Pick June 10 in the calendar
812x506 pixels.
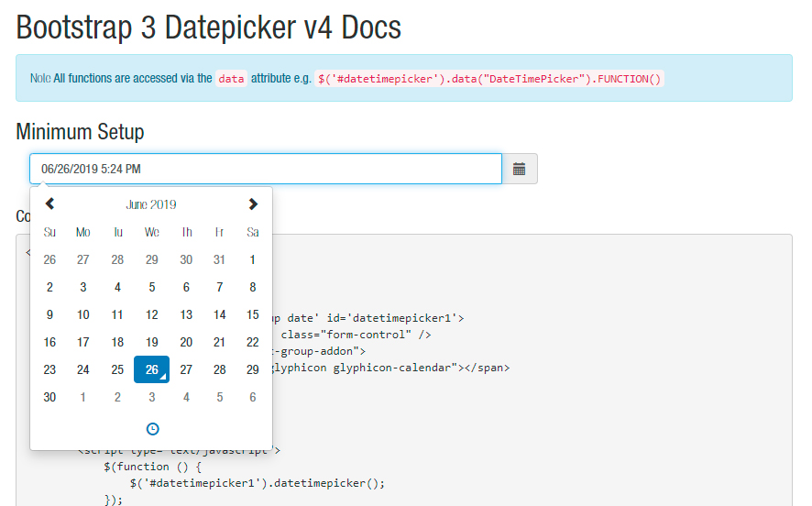pos(82,314)
